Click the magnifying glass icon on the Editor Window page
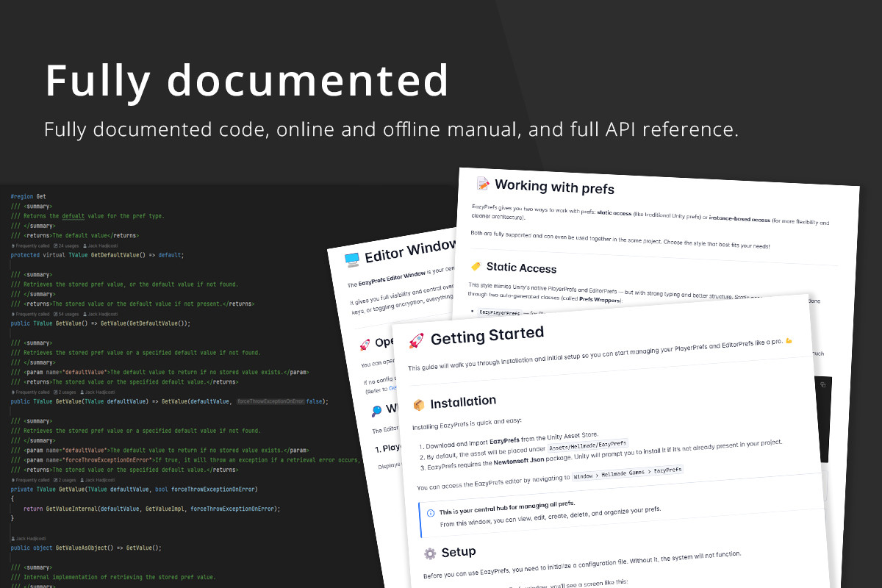 [376, 410]
